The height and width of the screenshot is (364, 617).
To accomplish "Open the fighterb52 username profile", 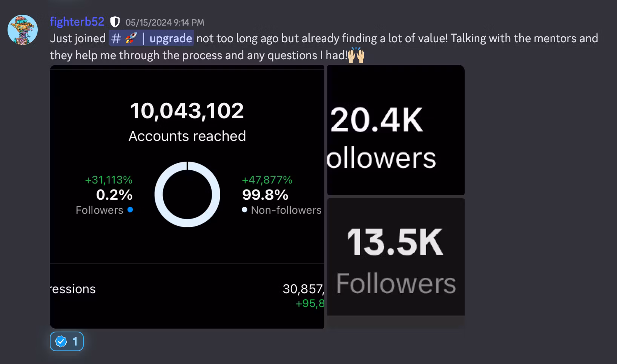I will coord(77,22).
